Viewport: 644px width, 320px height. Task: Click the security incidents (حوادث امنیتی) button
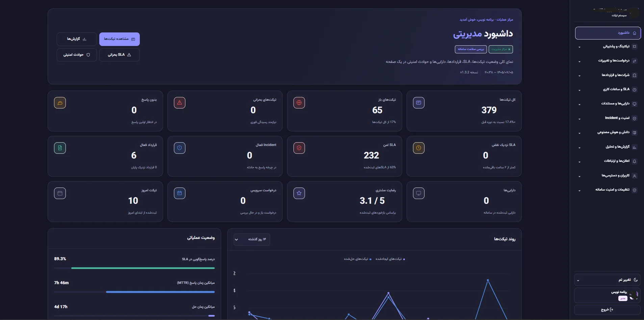pyautogui.click(x=77, y=55)
